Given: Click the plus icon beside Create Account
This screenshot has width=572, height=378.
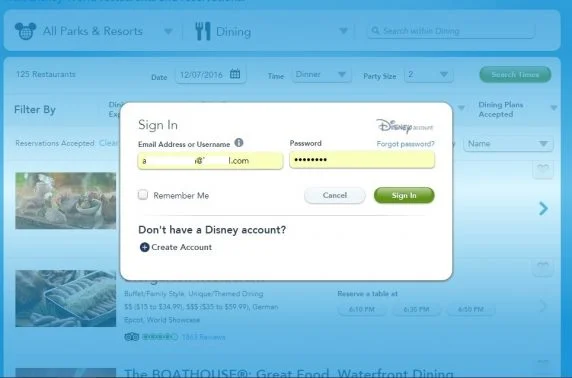Looking at the screenshot, I should click(144, 247).
